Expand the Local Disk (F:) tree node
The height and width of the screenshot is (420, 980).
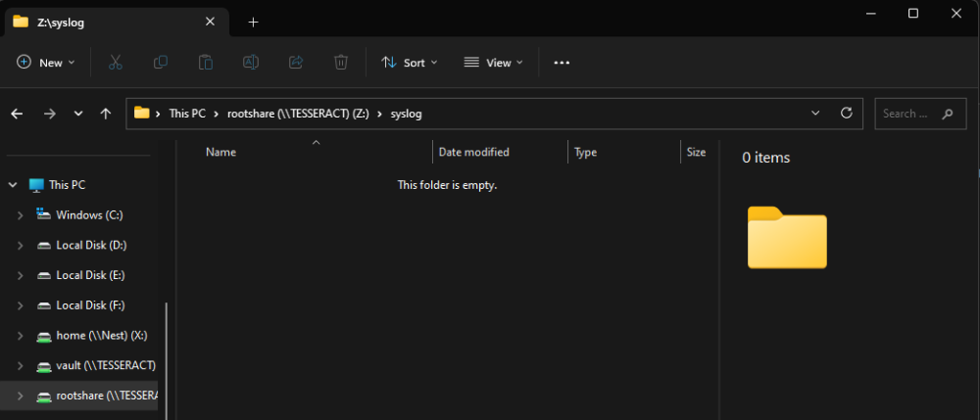coord(21,305)
